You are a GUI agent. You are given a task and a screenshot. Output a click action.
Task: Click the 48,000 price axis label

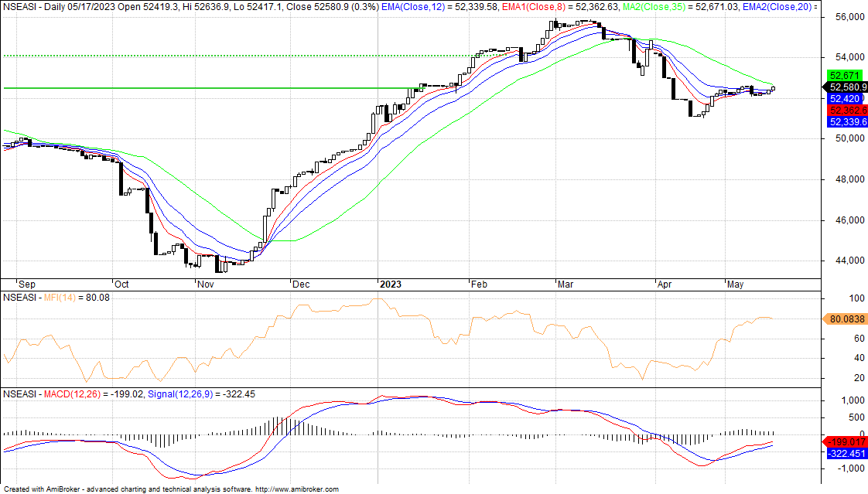[x=849, y=179]
